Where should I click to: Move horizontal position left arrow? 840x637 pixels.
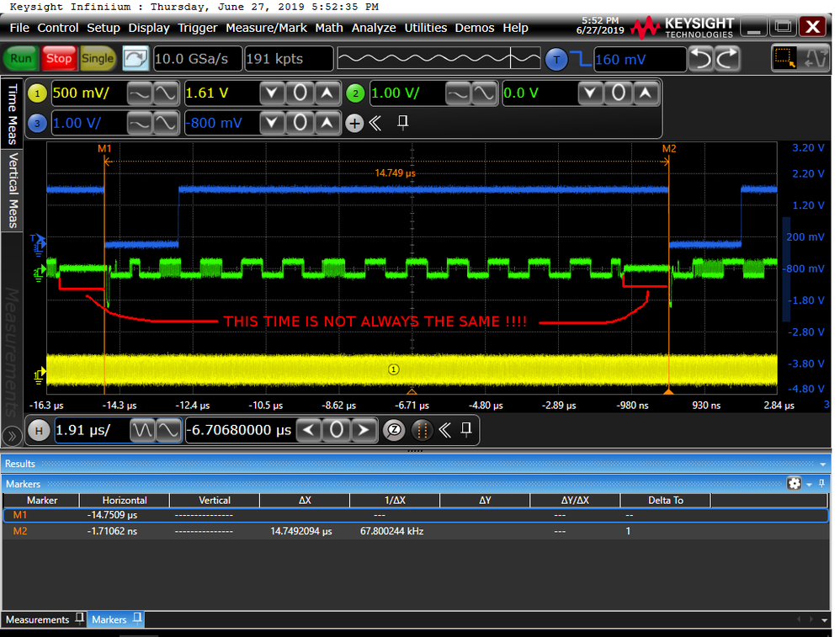pos(309,430)
